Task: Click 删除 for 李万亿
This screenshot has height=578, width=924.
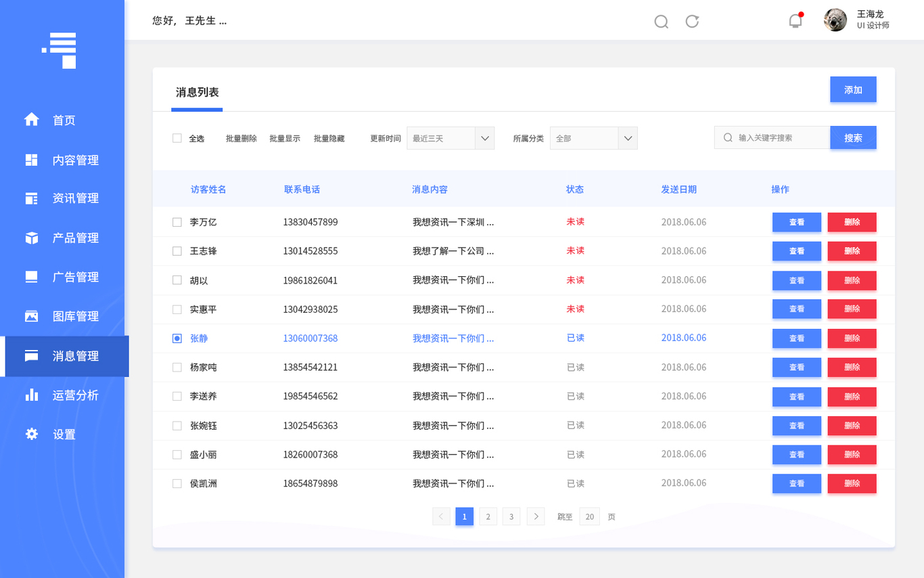Action: tap(852, 222)
